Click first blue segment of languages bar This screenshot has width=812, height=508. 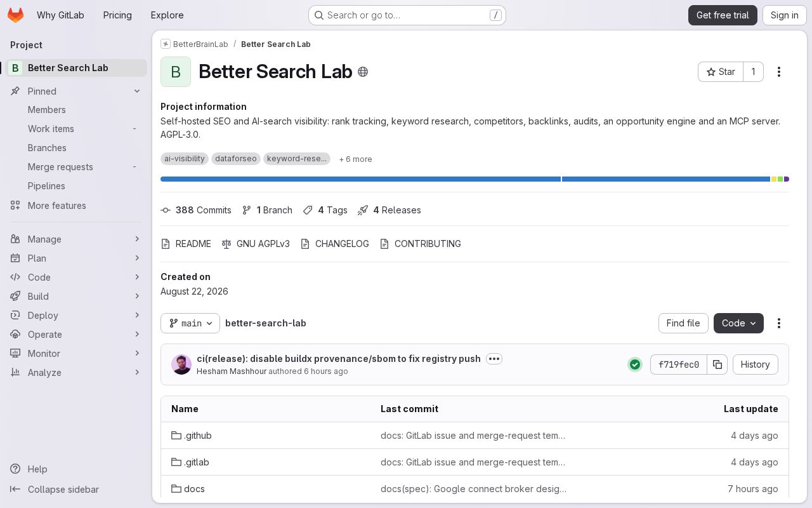pyautogui.click(x=360, y=179)
